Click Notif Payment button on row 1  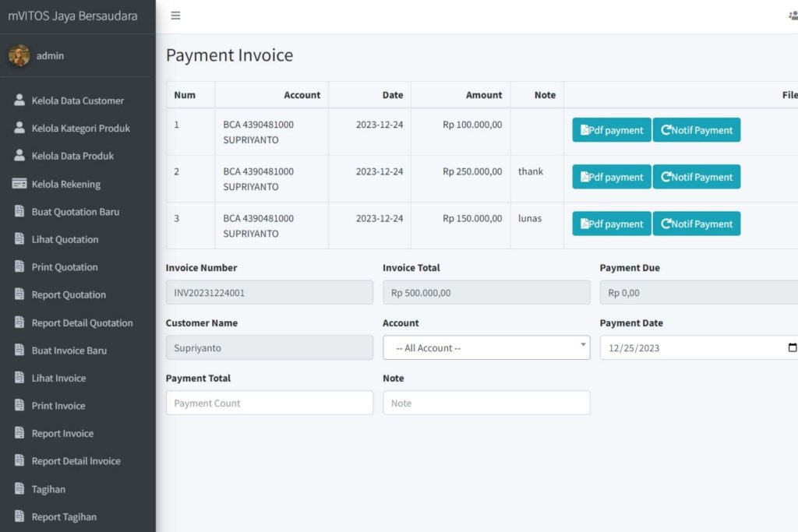click(697, 129)
